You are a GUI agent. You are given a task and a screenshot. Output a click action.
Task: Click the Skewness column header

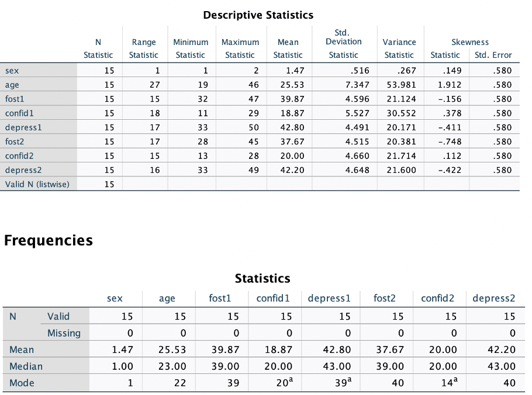(x=471, y=41)
